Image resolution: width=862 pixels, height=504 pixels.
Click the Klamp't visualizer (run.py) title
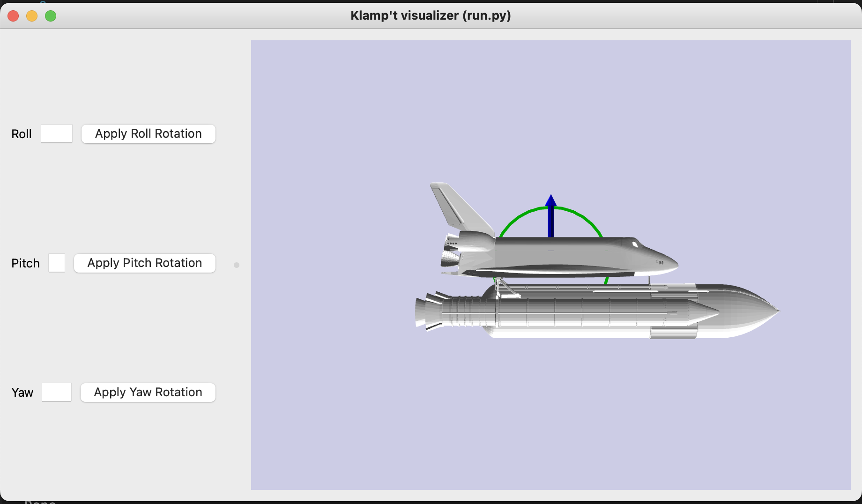click(x=431, y=15)
